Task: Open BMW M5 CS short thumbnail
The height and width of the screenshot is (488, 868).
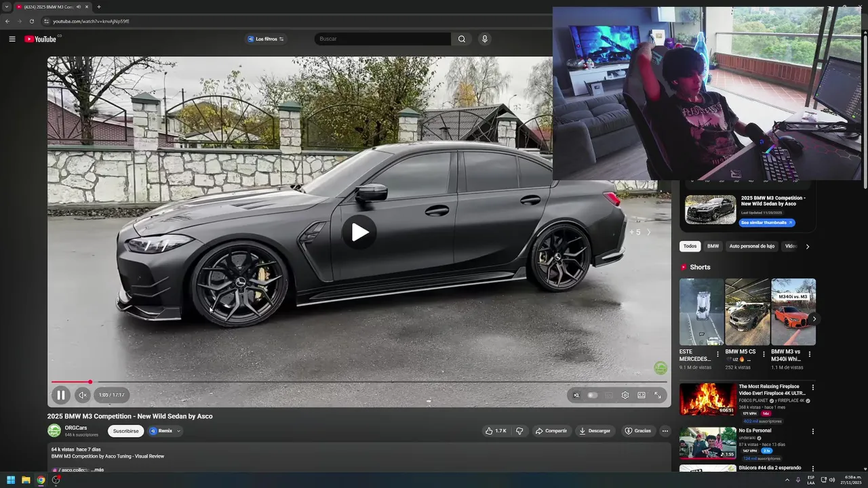Action: 747,312
